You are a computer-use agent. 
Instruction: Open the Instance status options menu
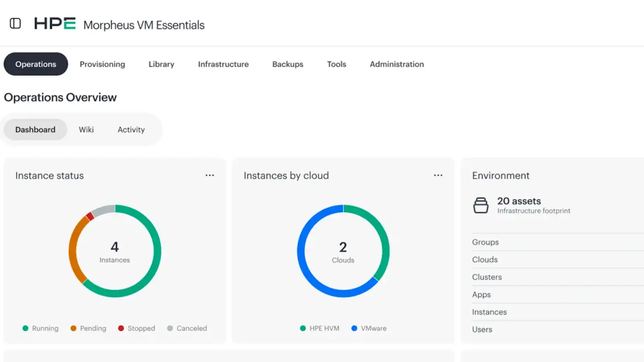[x=210, y=175]
